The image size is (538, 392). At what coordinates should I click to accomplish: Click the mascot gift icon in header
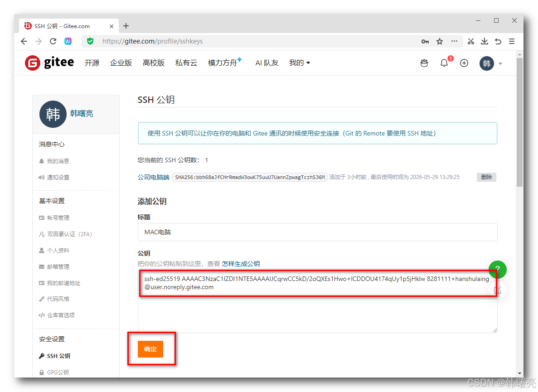pyautogui.click(x=424, y=63)
